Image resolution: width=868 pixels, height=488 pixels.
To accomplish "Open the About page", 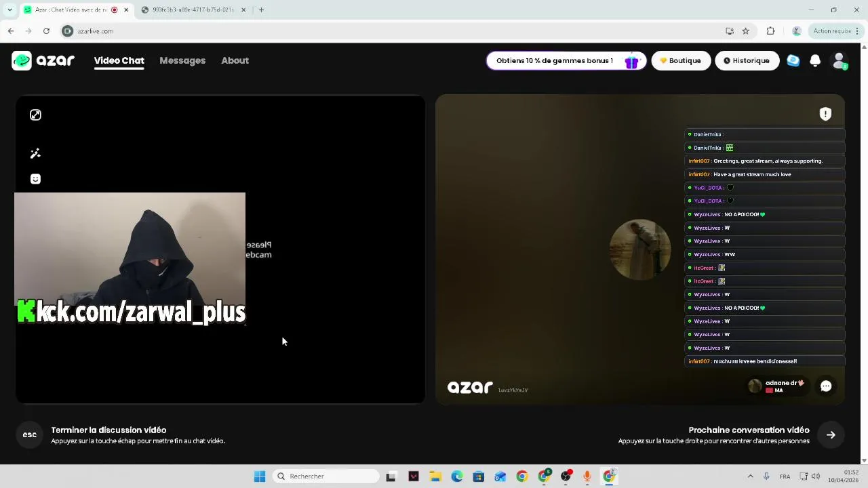I will (235, 60).
